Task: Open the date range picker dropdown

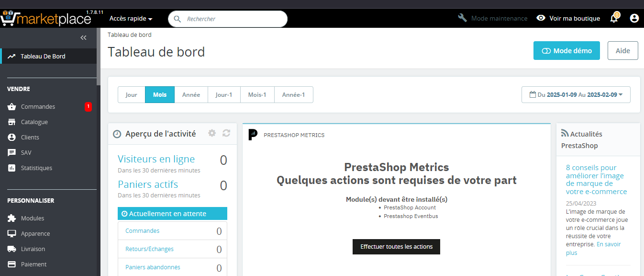Action: click(576, 94)
